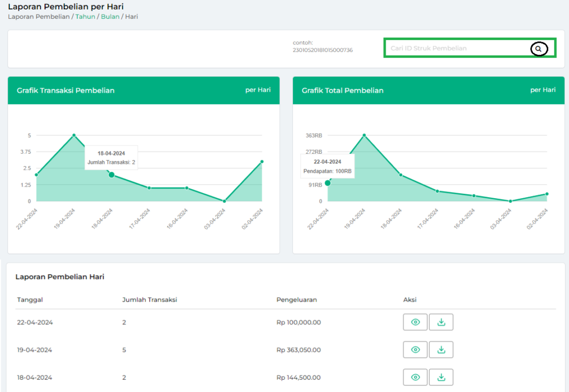Click the eye icon for 19-04-2024 row
Image resolution: width=569 pixels, height=392 pixels.
[x=415, y=350]
